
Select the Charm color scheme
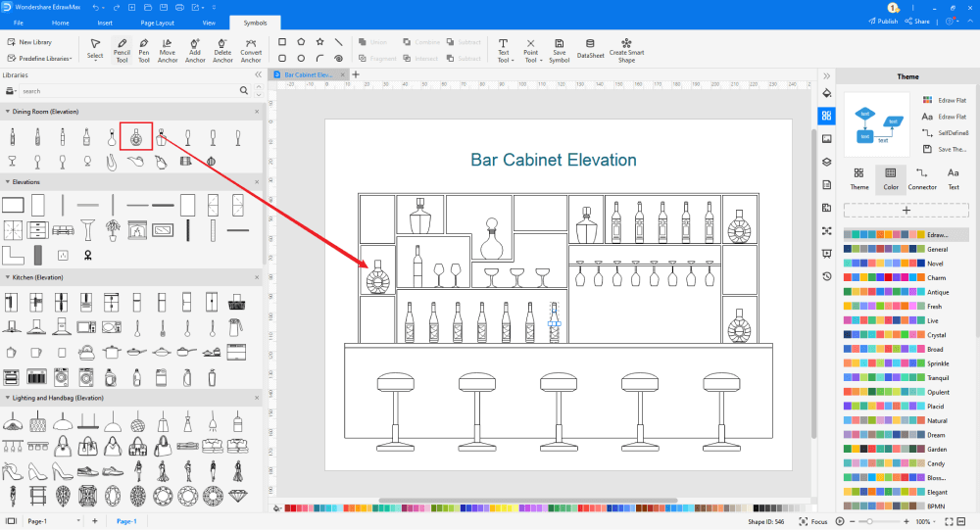905,278
